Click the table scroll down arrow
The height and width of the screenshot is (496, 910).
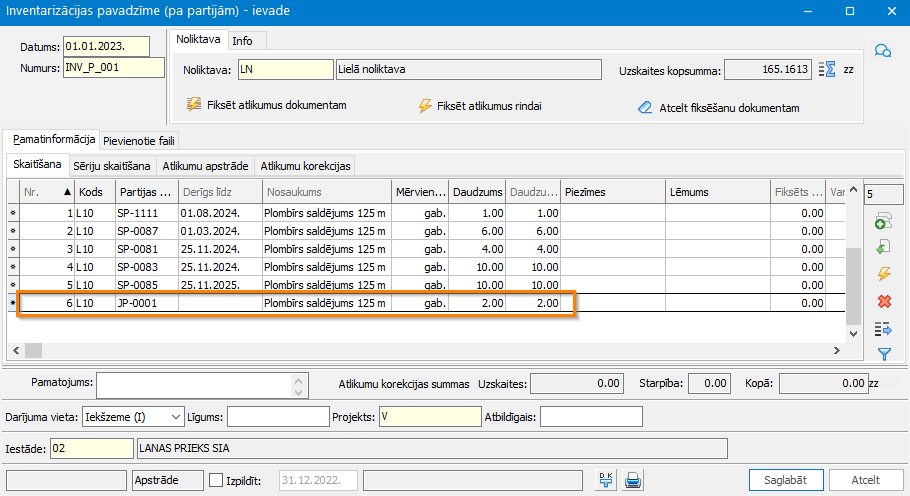[853, 334]
